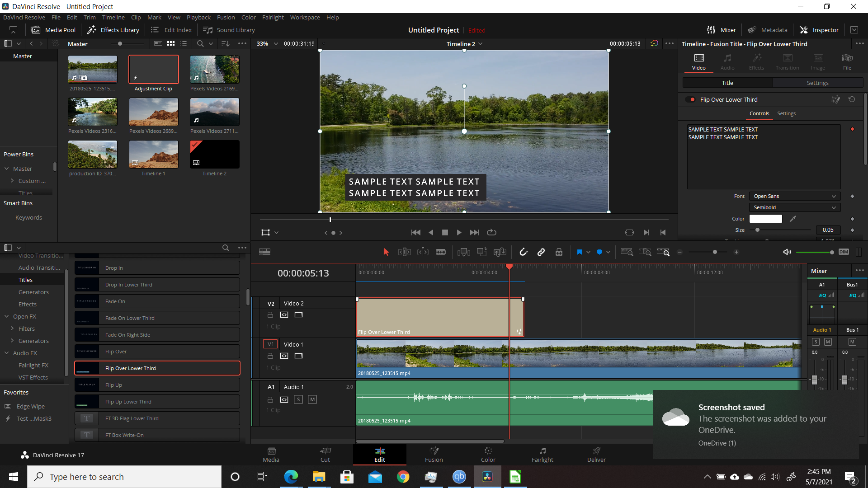Click the white text Color swatch
This screenshot has width=868, height=488.
[x=765, y=219]
